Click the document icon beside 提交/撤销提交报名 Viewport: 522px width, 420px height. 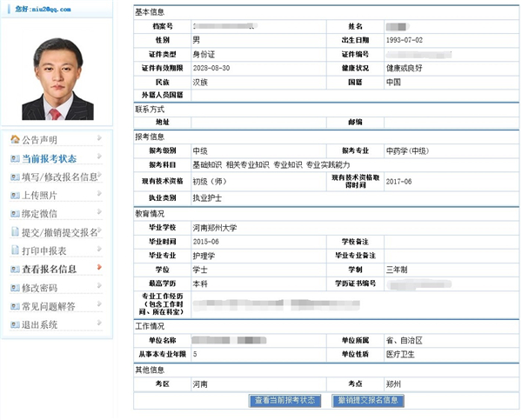[x=15, y=231]
